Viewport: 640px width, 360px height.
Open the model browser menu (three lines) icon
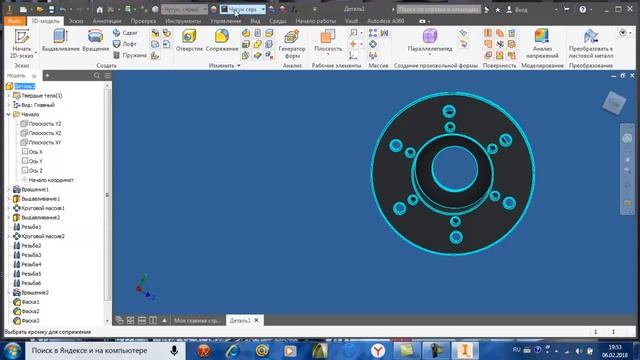(108, 76)
